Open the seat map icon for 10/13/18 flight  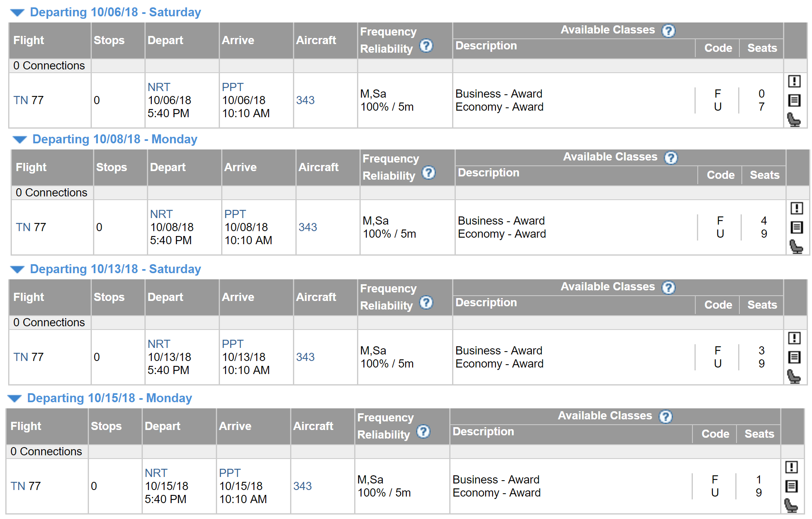794,376
